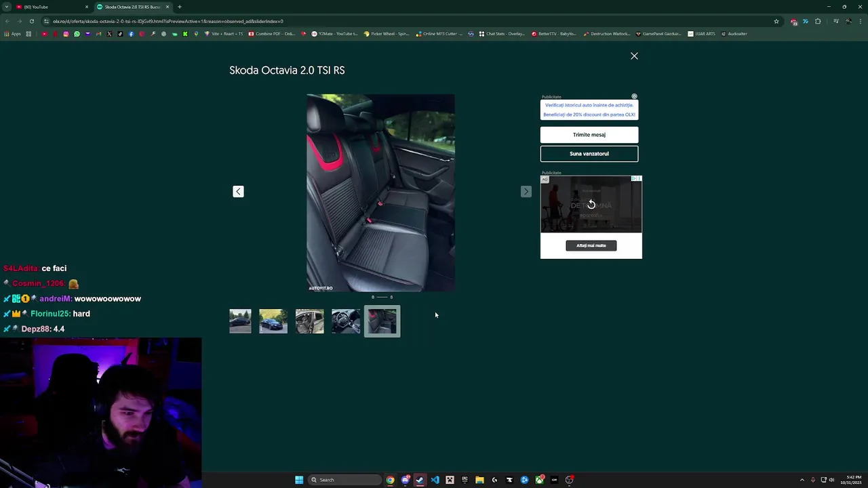This screenshot has height=488, width=868.
Task: Click the address bar URL
Action: (x=168, y=21)
